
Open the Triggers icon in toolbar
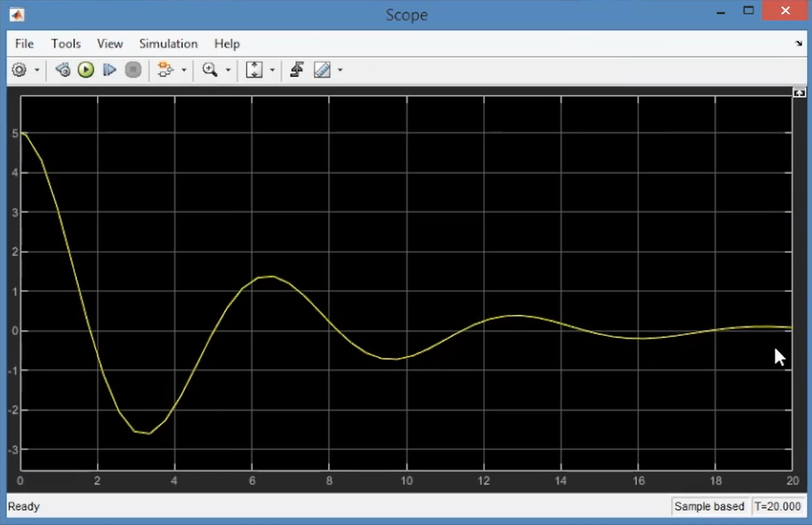coord(297,69)
